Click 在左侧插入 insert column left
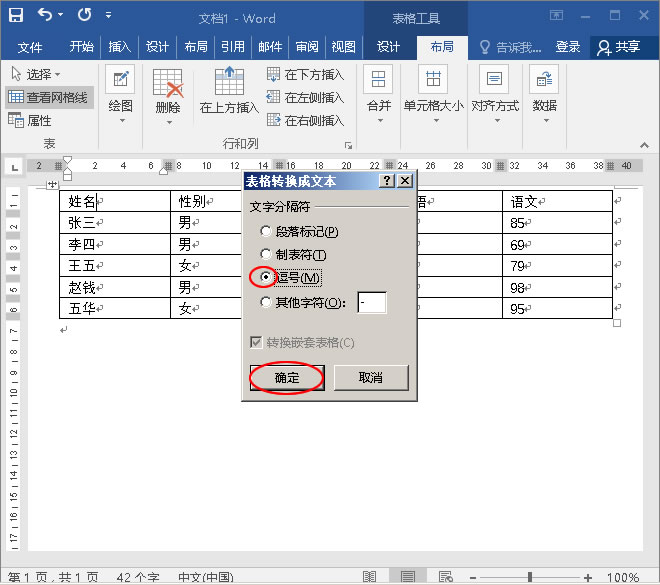Image resolution: width=660 pixels, height=585 pixels. (306, 98)
